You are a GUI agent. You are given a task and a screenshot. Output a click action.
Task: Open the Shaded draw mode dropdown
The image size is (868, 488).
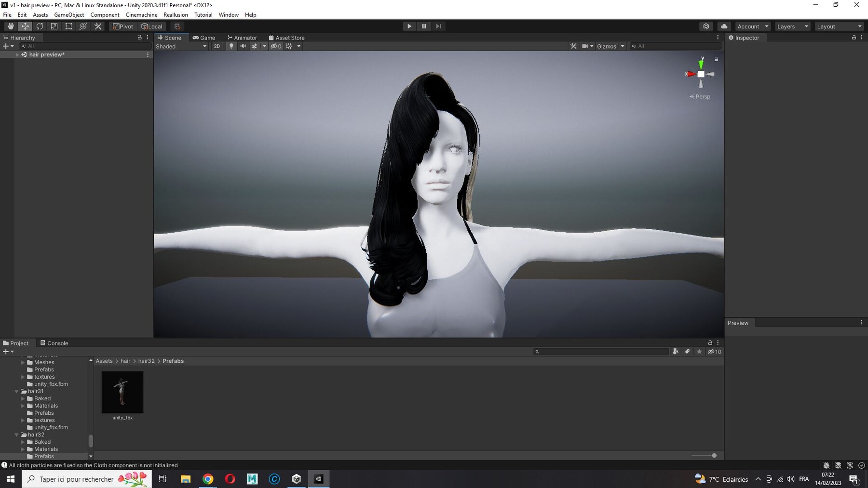click(x=181, y=46)
